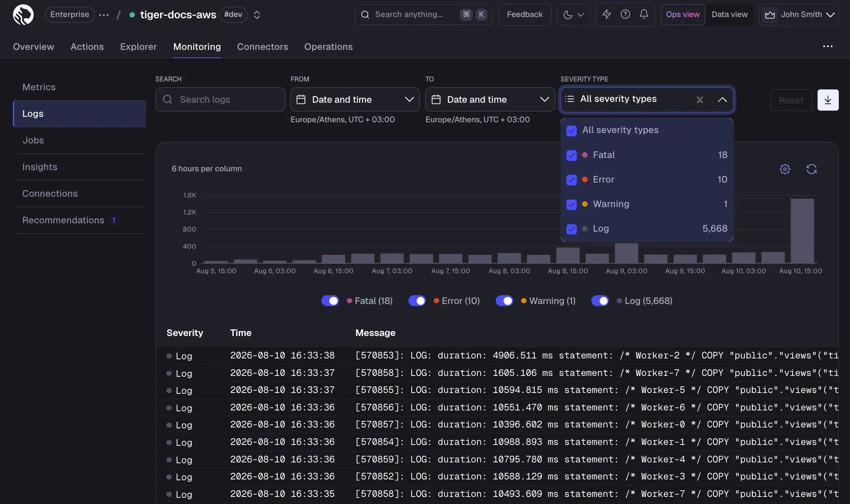Screen dimensions: 850x504
Task: Open chart settings gear icon
Action: pos(785,169)
